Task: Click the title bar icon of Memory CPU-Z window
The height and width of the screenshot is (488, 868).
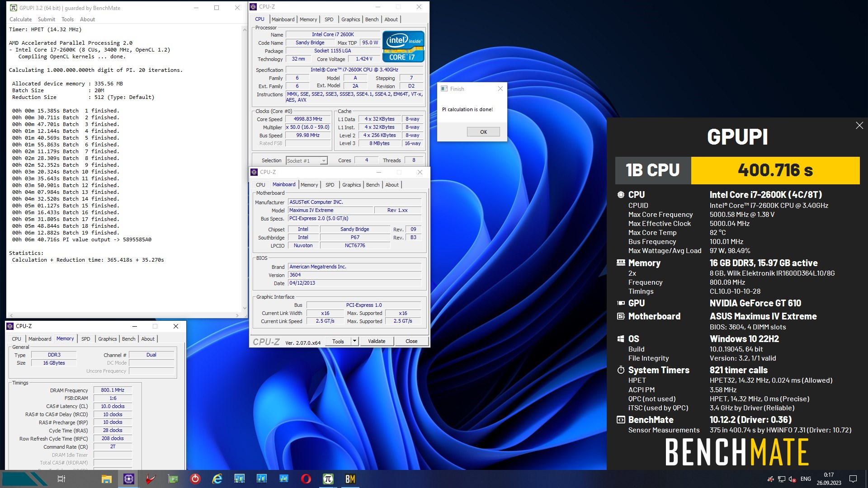Action: 10,326
